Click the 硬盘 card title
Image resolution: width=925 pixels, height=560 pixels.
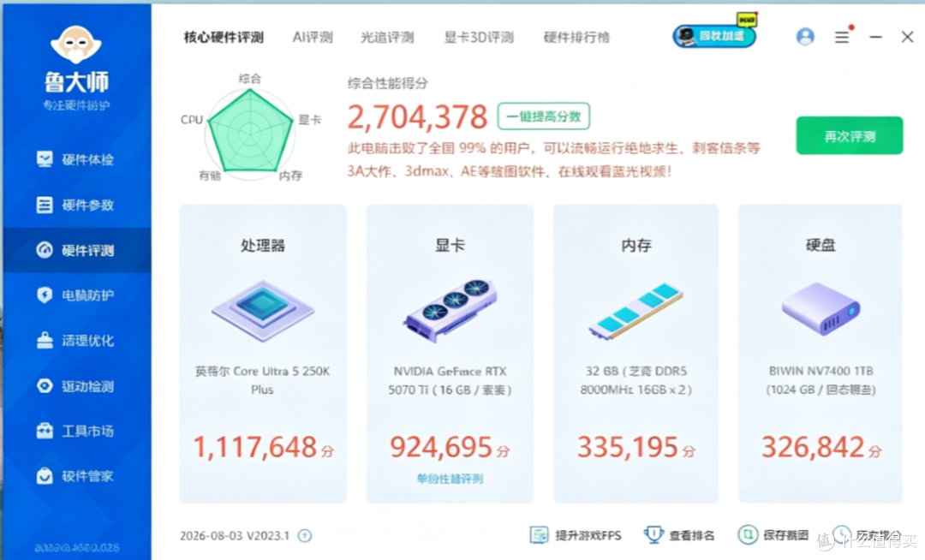point(821,245)
